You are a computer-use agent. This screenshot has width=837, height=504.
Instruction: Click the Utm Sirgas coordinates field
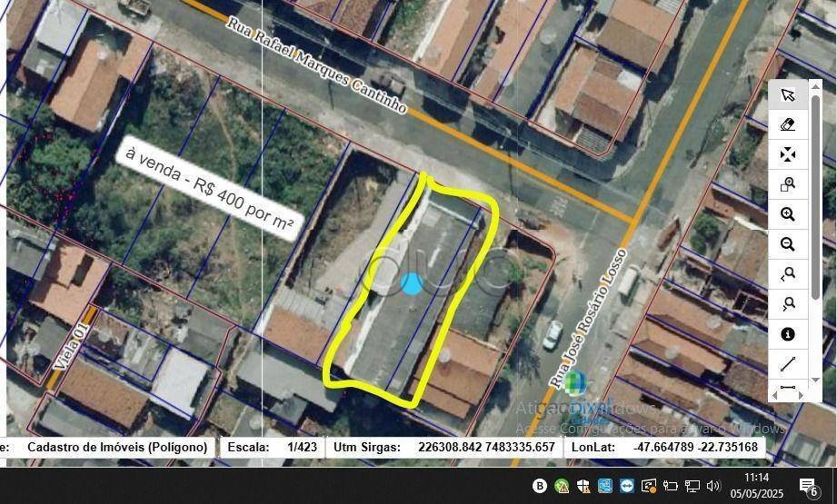(485, 447)
